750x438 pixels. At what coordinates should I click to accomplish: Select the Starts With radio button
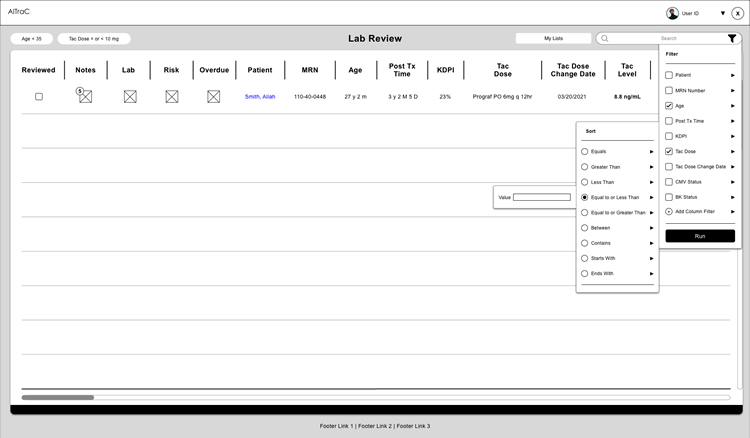click(x=585, y=258)
